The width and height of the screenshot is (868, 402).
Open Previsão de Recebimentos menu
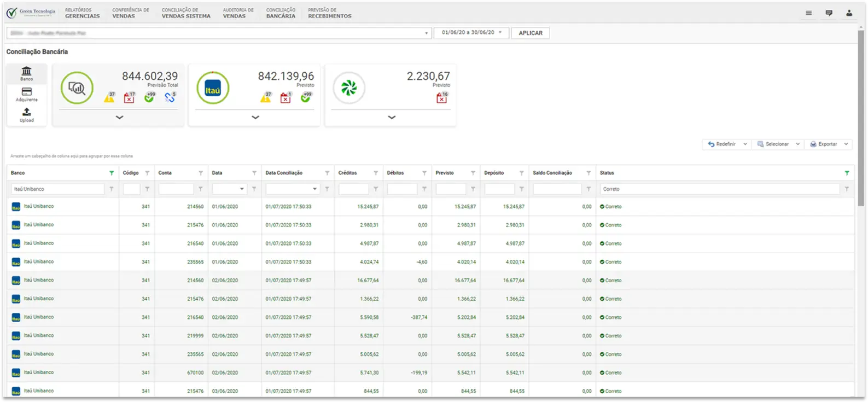[x=330, y=13]
